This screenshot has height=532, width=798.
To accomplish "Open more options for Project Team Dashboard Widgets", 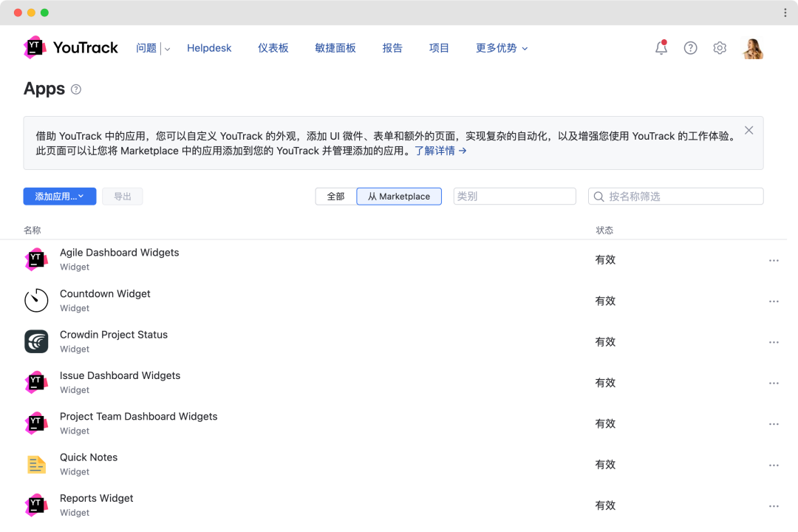I will pyautogui.click(x=774, y=424).
